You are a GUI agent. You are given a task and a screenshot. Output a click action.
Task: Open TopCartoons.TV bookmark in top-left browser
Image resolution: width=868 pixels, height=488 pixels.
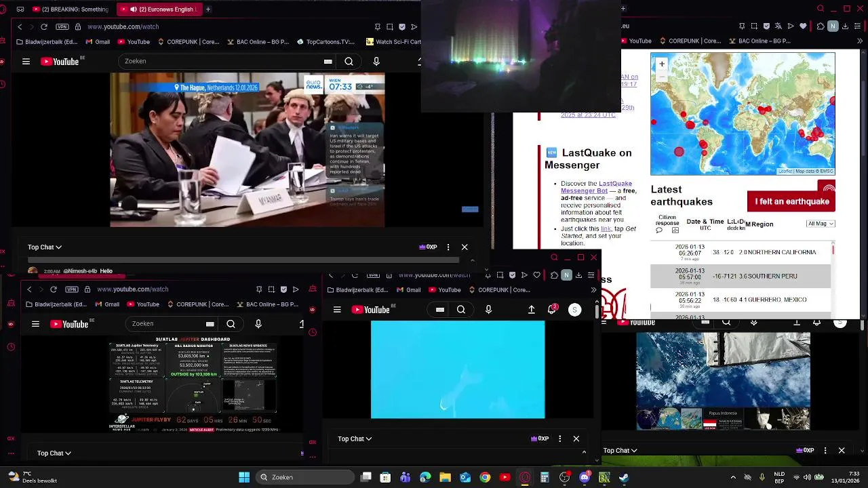tap(325, 41)
